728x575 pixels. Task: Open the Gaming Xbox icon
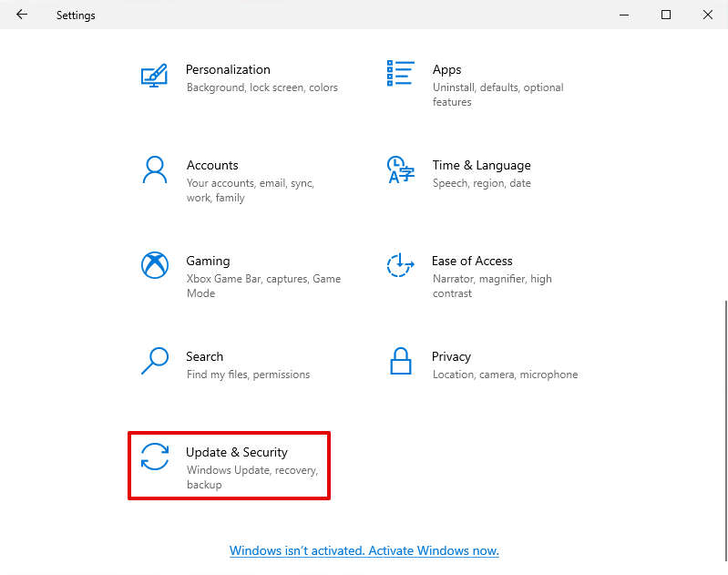point(155,265)
